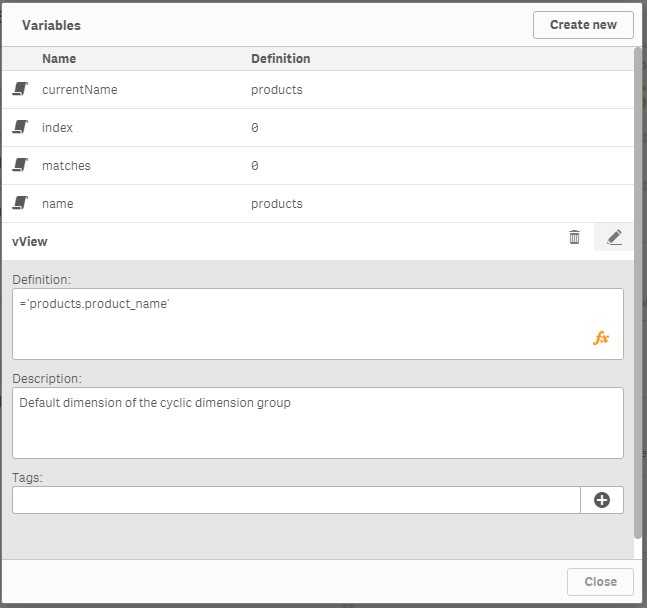647x608 pixels.
Task: Click the 0 definition of matches
Action: pyautogui.click(x=255, y=166)
